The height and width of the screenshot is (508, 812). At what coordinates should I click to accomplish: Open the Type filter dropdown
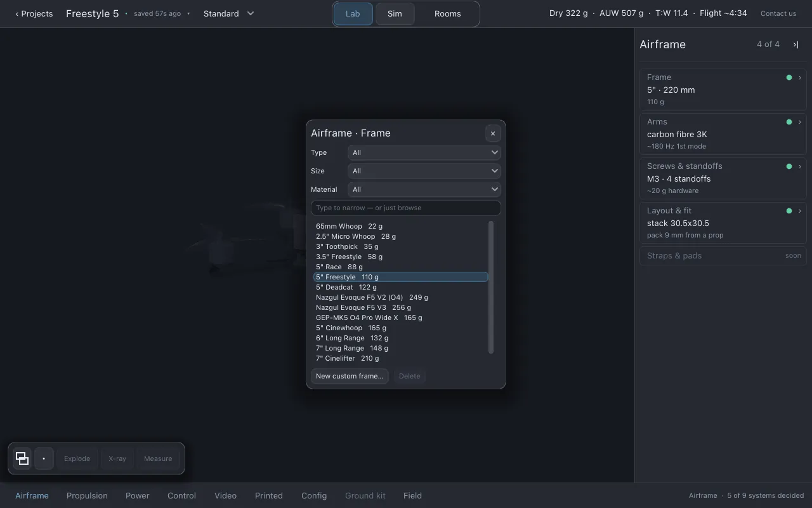click(x=424, y=152)
